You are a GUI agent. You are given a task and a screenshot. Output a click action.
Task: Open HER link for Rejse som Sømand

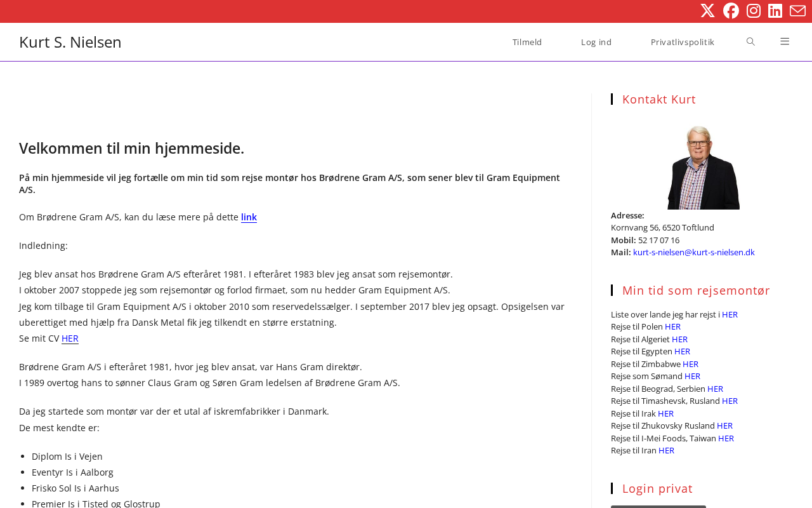click(692, 376)
